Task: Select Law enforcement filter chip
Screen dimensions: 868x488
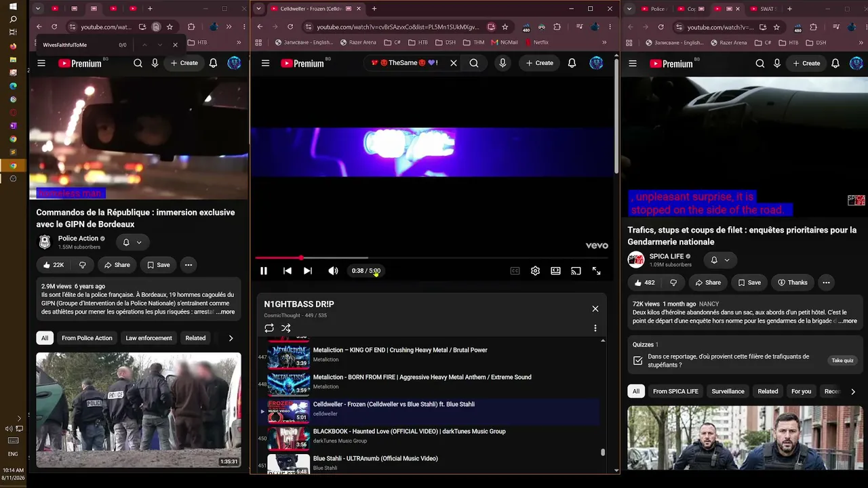Action: [x=149, y=338]
